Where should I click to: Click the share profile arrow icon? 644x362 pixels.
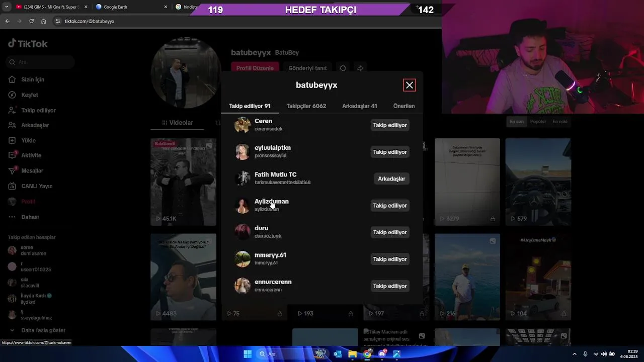[360, 68]
